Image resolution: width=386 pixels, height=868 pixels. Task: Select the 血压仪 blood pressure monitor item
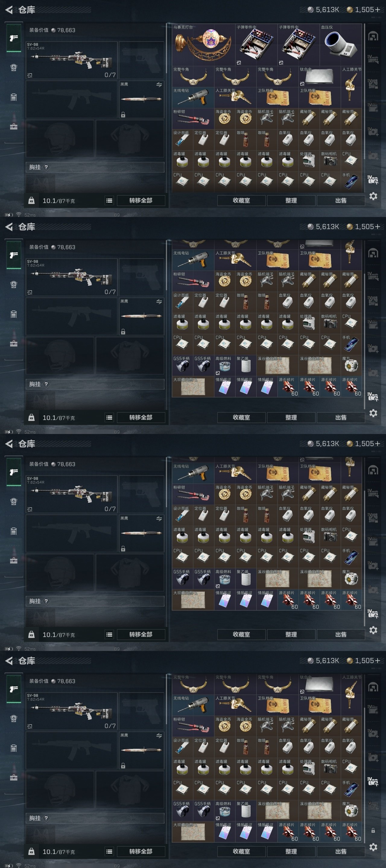(x=340, y=45)
